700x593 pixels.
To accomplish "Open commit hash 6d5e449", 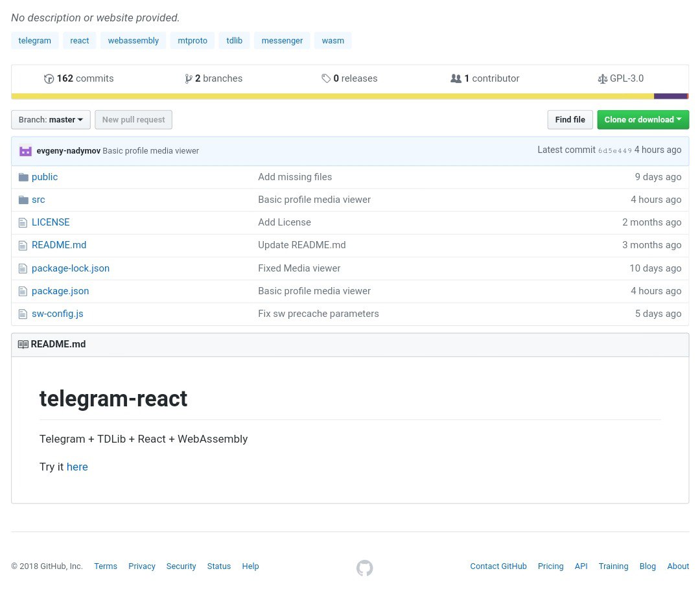I will point(614,151).
